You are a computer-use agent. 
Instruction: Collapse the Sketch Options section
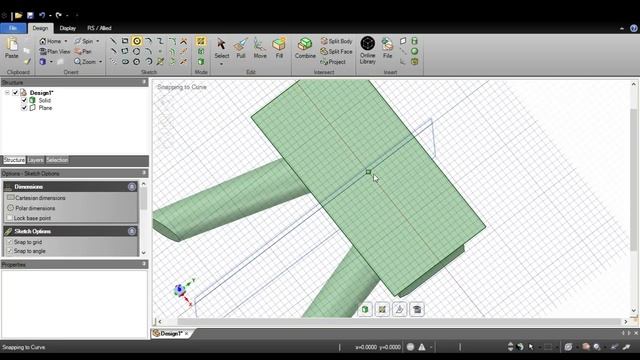click(132, 231)
